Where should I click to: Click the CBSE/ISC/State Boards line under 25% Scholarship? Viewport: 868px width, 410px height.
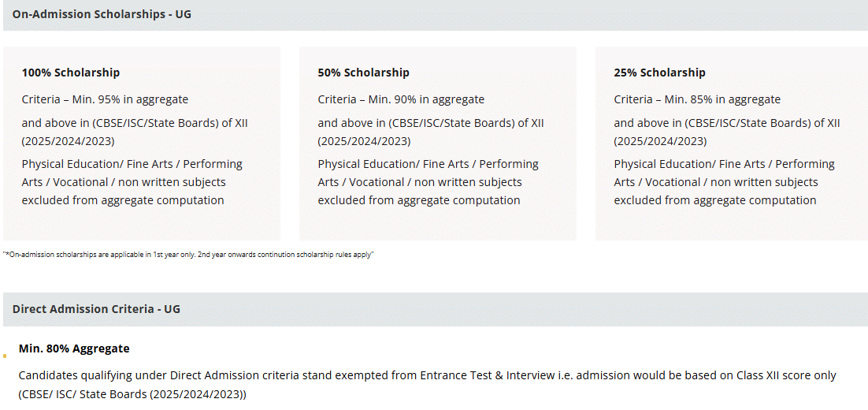727,123
